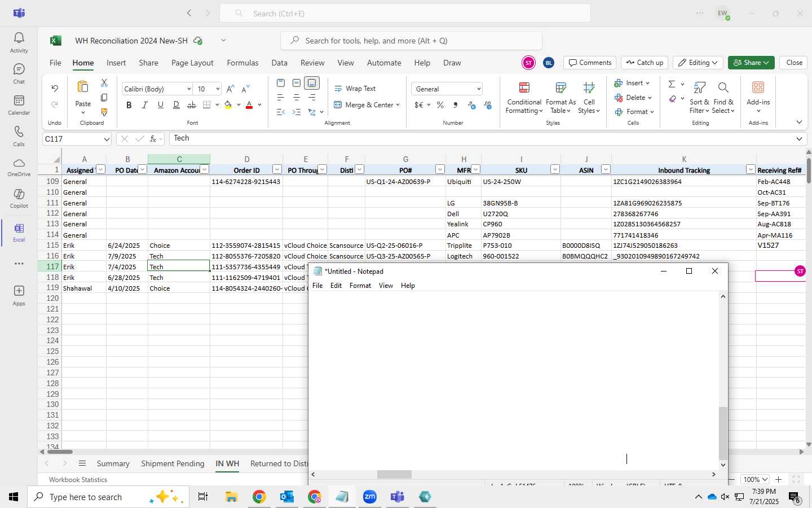The height and width of the screenshot is (508, 812).
Task: Open the Summary sheet tab
Action: coord(113,463)
